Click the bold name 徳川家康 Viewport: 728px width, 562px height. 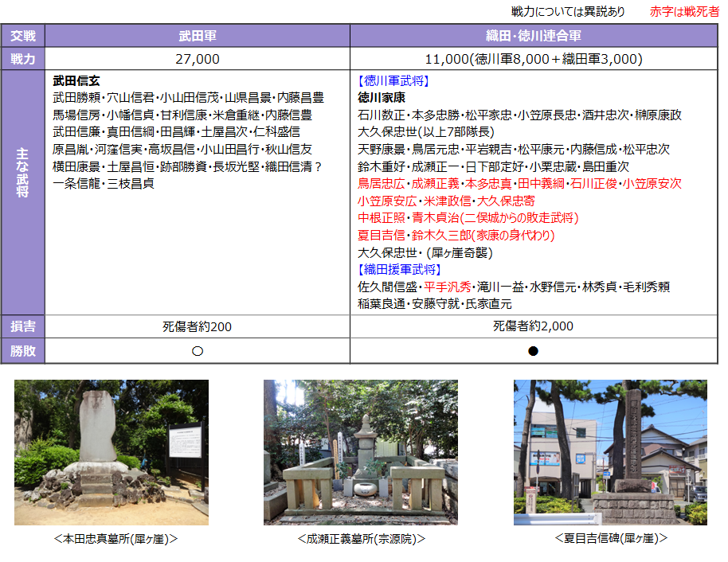pyautogui.click(x=382, y=97)
